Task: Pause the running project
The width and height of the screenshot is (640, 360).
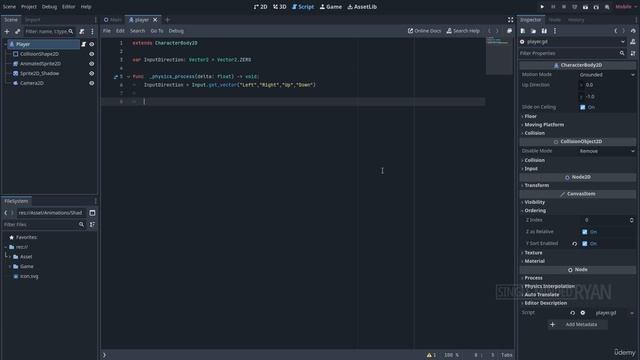Action: point(553,7)
